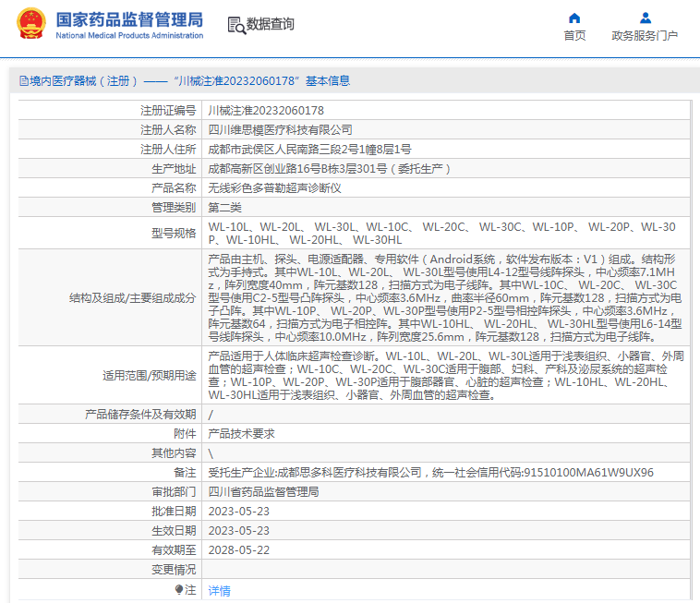Viewport: 700px width, 603px height.
Task: Click the 审批部门 value 四川省药品监督管理局
Action: (263, 491)
